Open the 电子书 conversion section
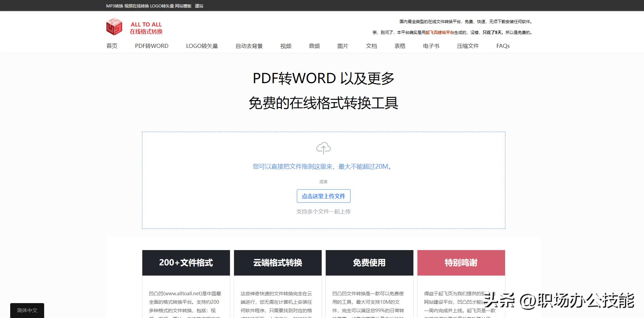The width and height of the screenshot is (644, 318). point(431,46)
